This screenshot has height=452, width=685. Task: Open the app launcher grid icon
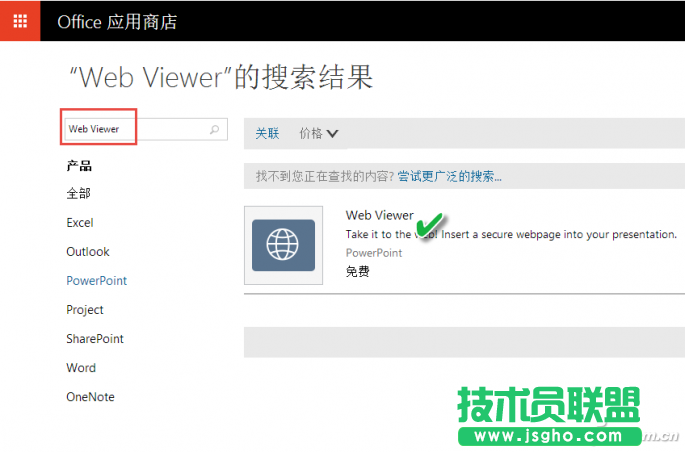tap(20, 21)
